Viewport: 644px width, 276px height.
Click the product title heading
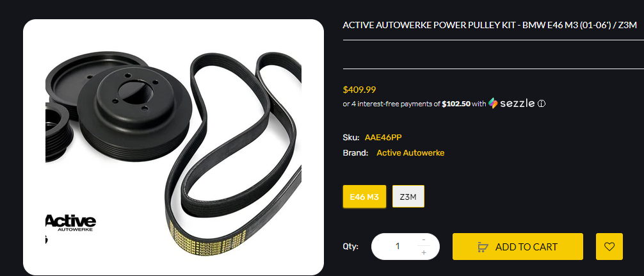tap(490, 26)
